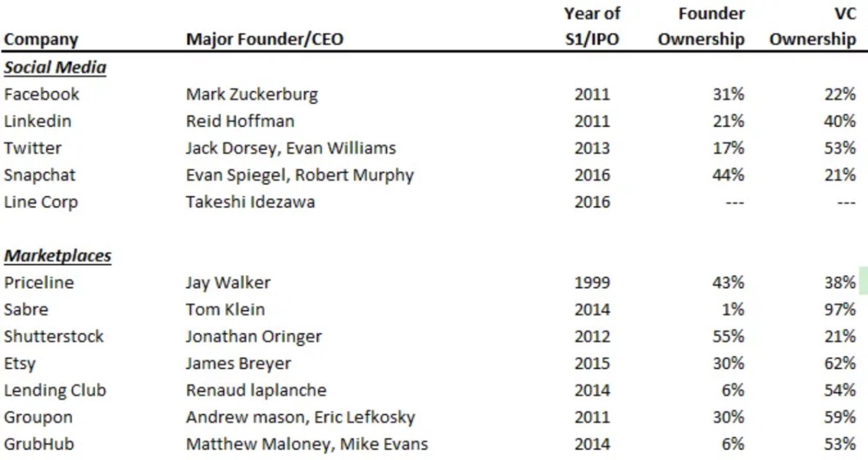The width and height of the screenshot is (868, 460).
Task: Click the Facebook company cell
Action: 41,94
